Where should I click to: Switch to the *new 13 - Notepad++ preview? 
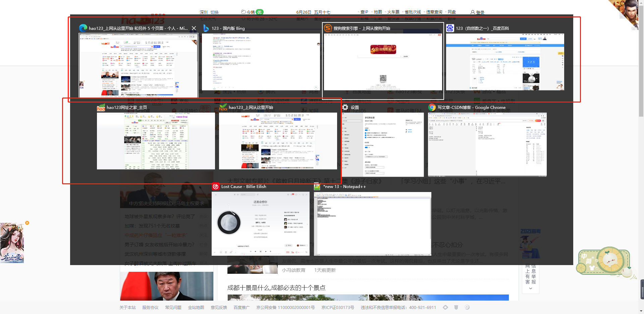[x=372, y=224]
